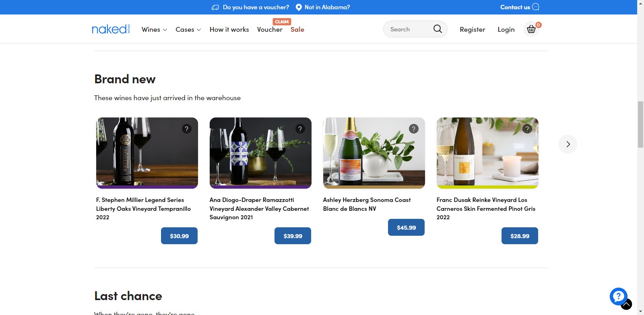
Task: Open info icon on Blanc de Blancs image
Action: 413,129
